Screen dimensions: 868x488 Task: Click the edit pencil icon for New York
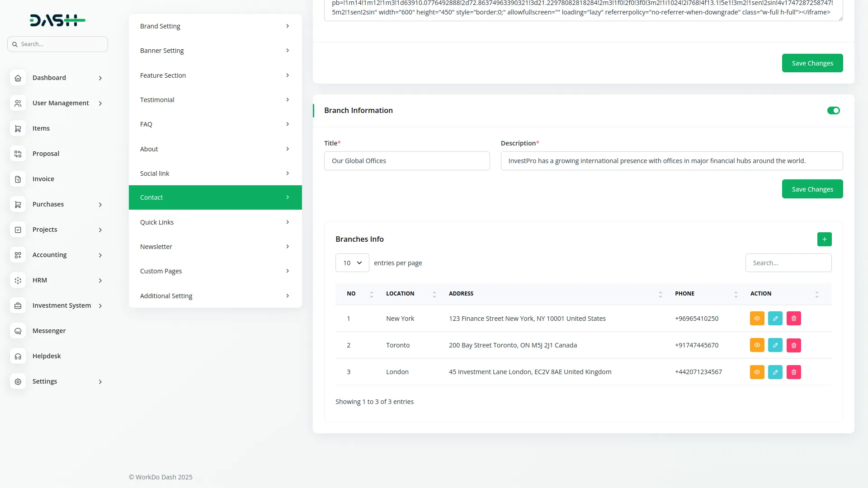(x=775, y=319)
